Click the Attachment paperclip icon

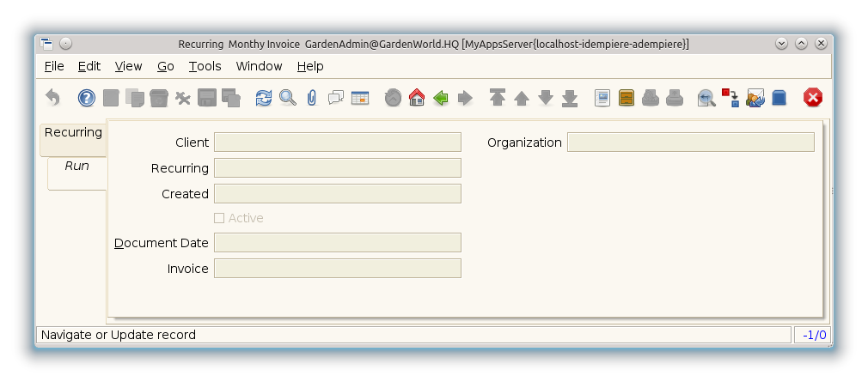[311, 98]
